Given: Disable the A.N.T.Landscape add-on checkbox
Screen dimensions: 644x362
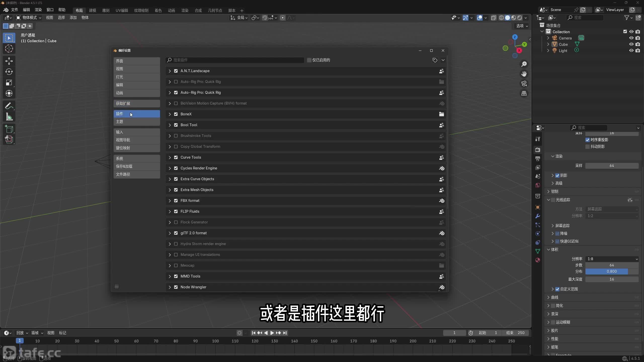Looking at the screenshot, I should pos(176,71).
